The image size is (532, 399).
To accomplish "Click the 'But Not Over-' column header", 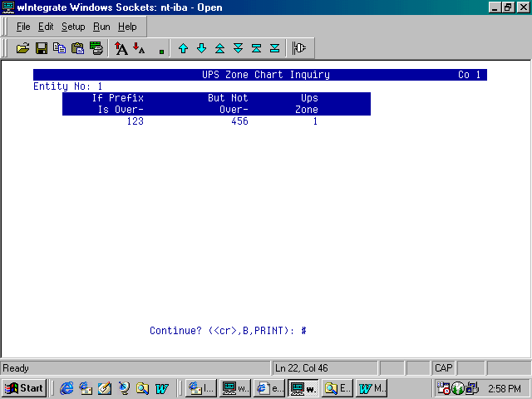I will click(228, 104).
